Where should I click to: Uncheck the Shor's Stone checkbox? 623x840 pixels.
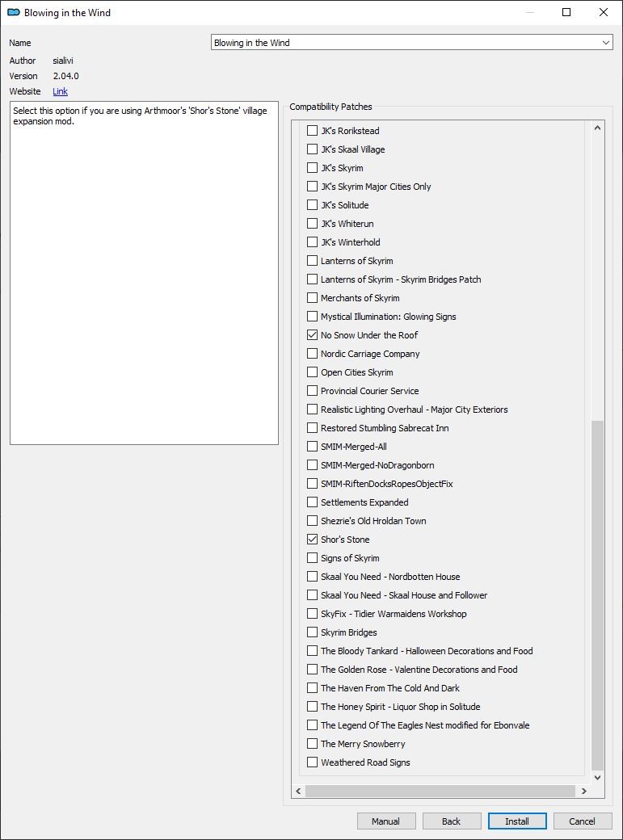pyautogui.click(x=312, y=540)
